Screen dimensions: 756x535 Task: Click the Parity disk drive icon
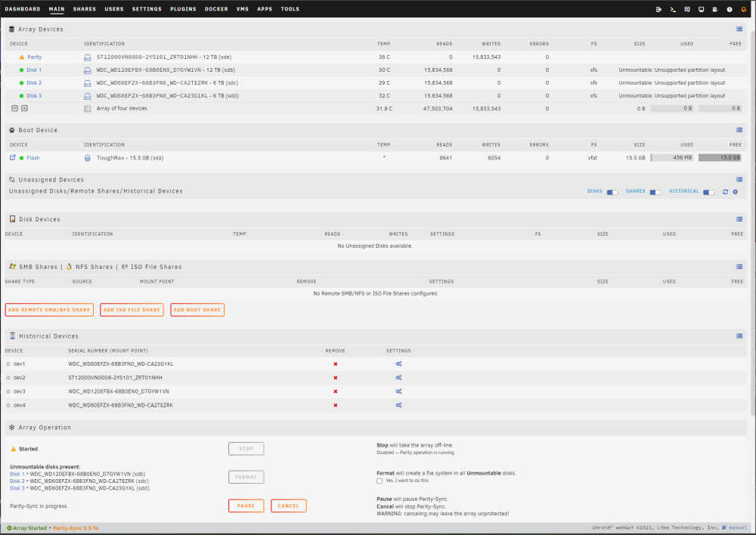pos(87,57)
